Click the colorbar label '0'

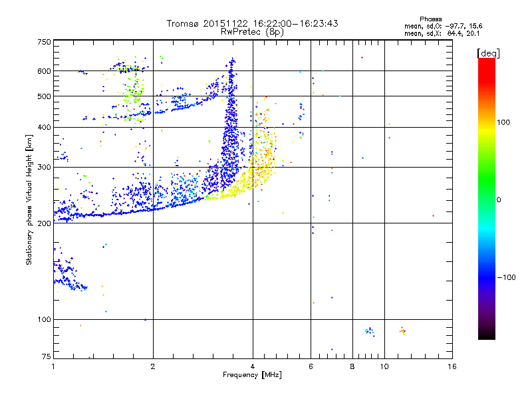(x=499, y=200)
